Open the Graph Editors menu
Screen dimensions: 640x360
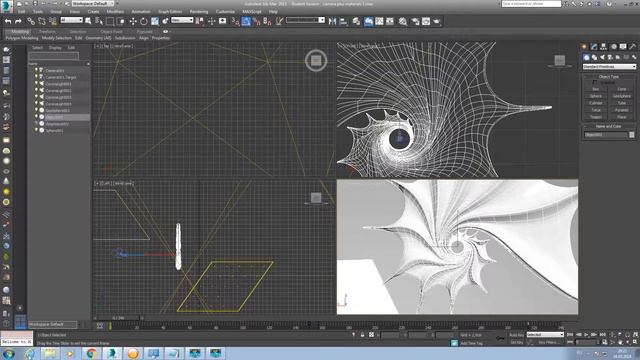(x=170, y=11)
